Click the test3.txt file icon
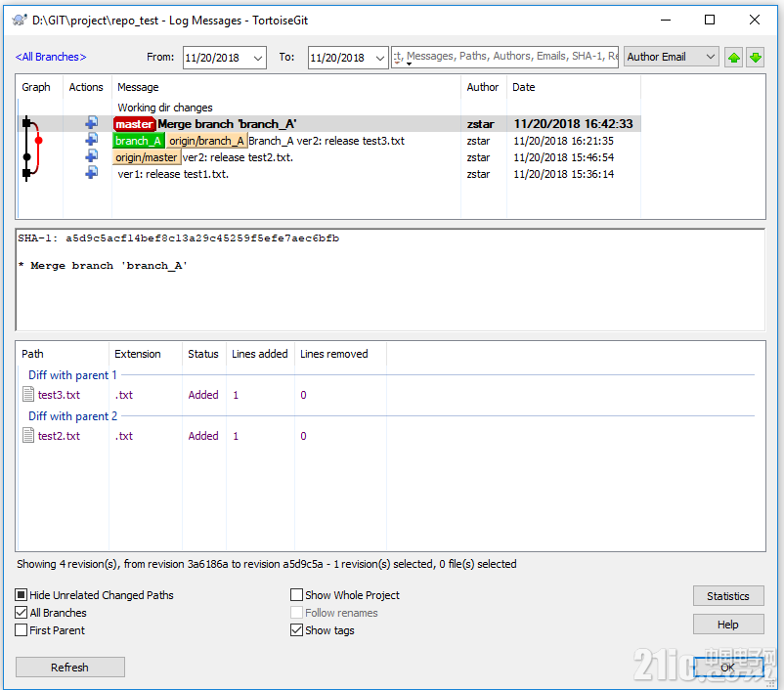 click(x=28, y=395)
